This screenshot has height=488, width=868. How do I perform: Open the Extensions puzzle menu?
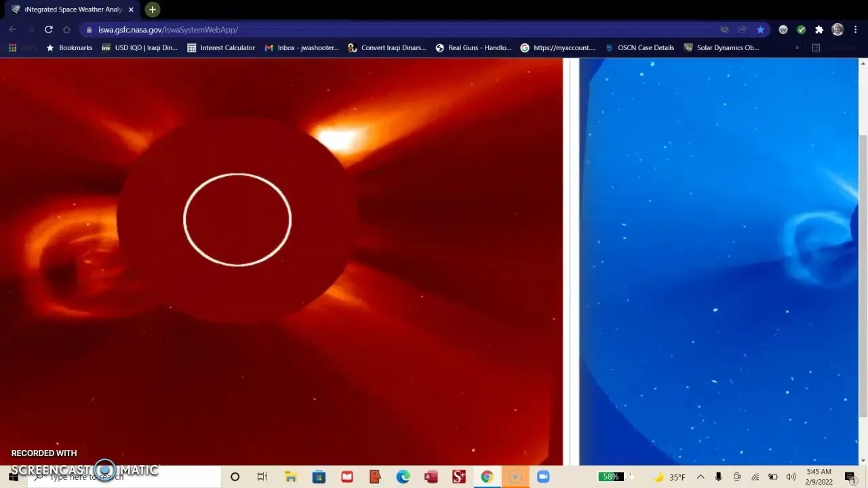(819, 30)
